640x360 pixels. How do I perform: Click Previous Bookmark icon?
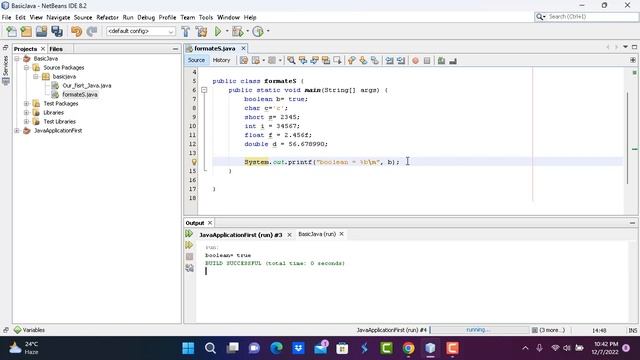pyautogui.click(x=351, y=60)
